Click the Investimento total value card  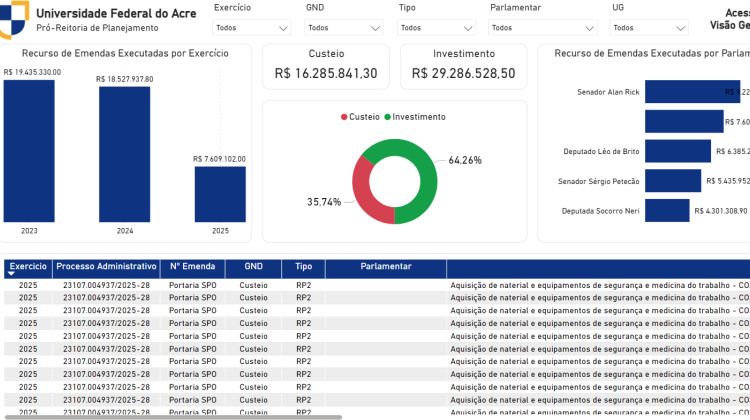point(463,65)
